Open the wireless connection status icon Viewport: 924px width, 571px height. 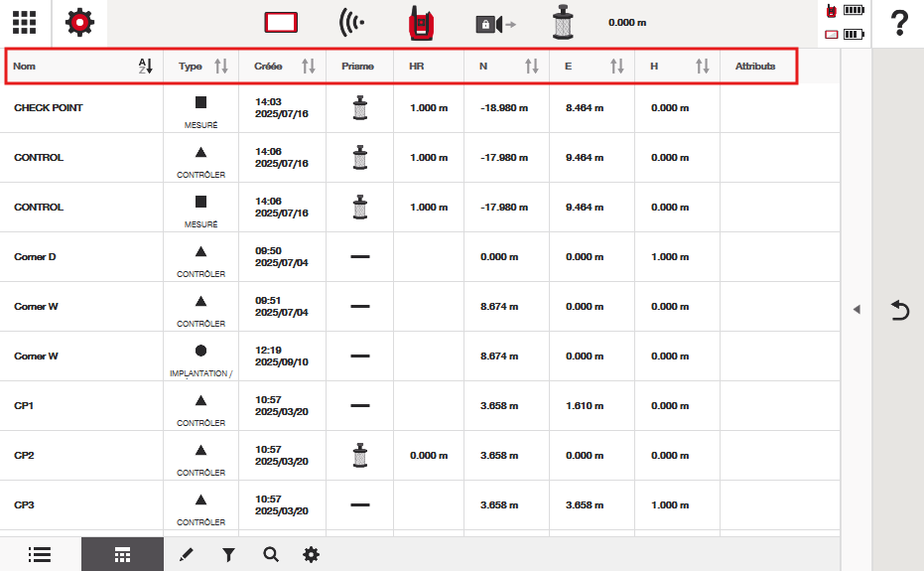pos(350,23)
